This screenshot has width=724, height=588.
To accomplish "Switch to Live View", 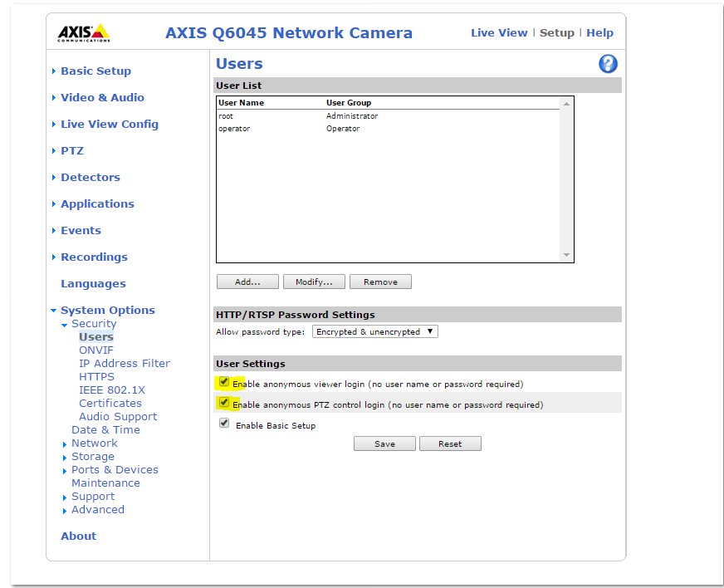I will [x=499, y=32].
